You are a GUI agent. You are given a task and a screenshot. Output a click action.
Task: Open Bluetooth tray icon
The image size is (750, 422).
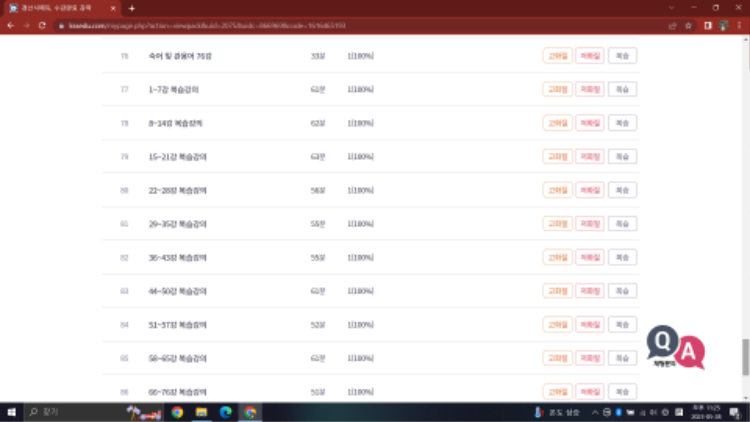click(x=618, y=412)
